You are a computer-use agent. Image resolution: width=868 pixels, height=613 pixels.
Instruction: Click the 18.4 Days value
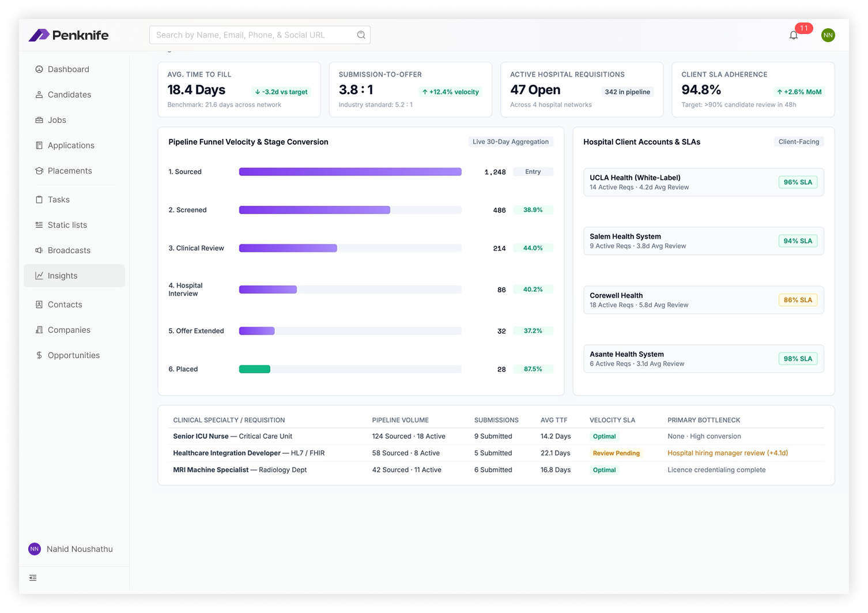tap(197, 90)
